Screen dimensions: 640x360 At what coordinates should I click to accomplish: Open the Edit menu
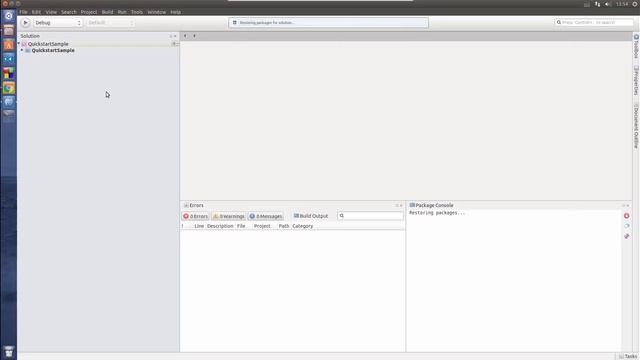(36, 12)
